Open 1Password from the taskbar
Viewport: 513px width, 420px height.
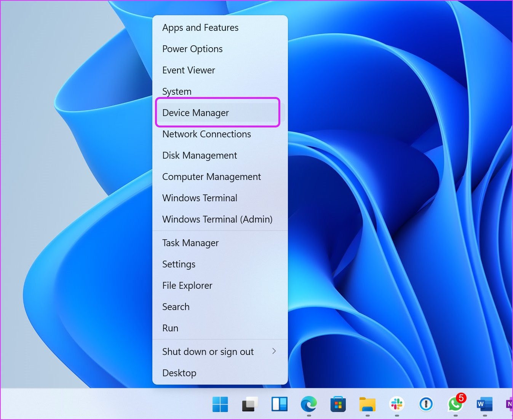point(426,405)
